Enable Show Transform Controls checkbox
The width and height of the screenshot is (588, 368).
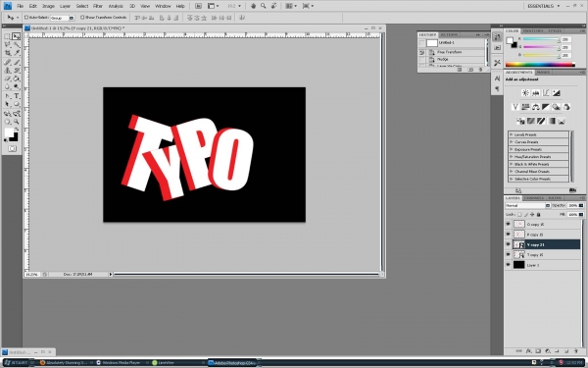coord(82,18)
